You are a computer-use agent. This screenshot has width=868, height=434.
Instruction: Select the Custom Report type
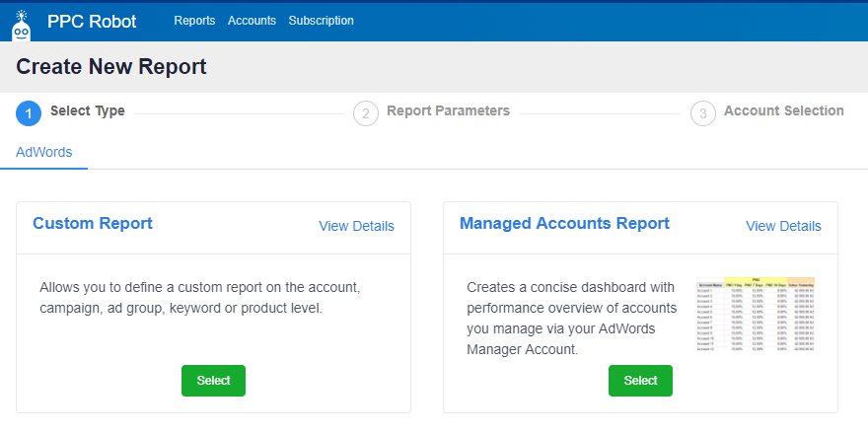point(214,381)
